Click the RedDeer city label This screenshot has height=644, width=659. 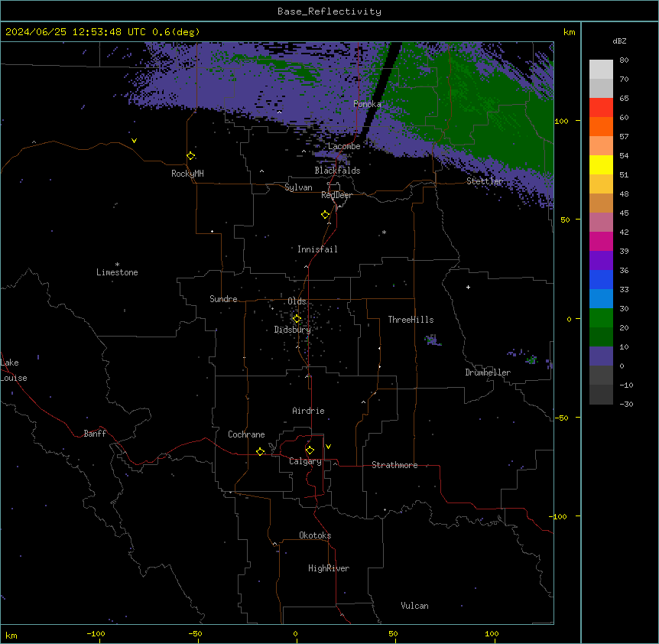click(336, 195)
